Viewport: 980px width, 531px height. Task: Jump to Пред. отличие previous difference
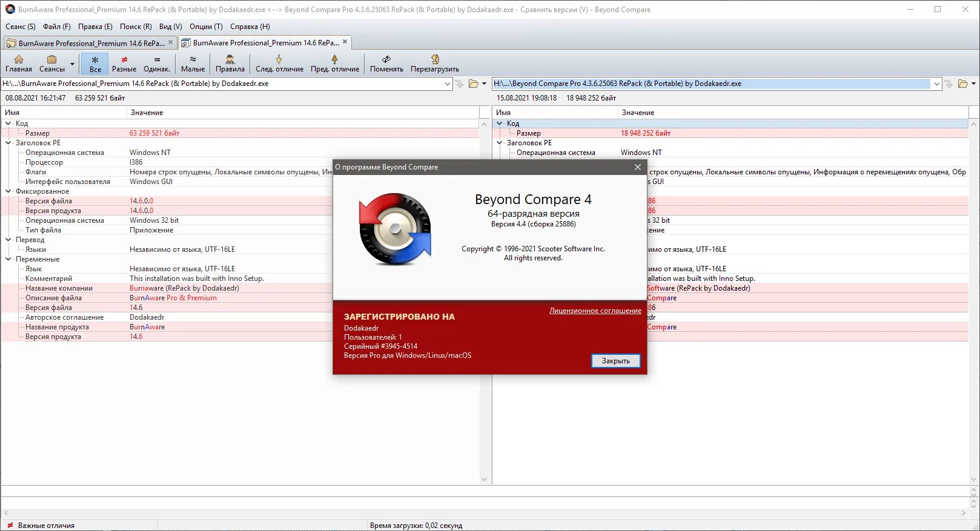335,64
